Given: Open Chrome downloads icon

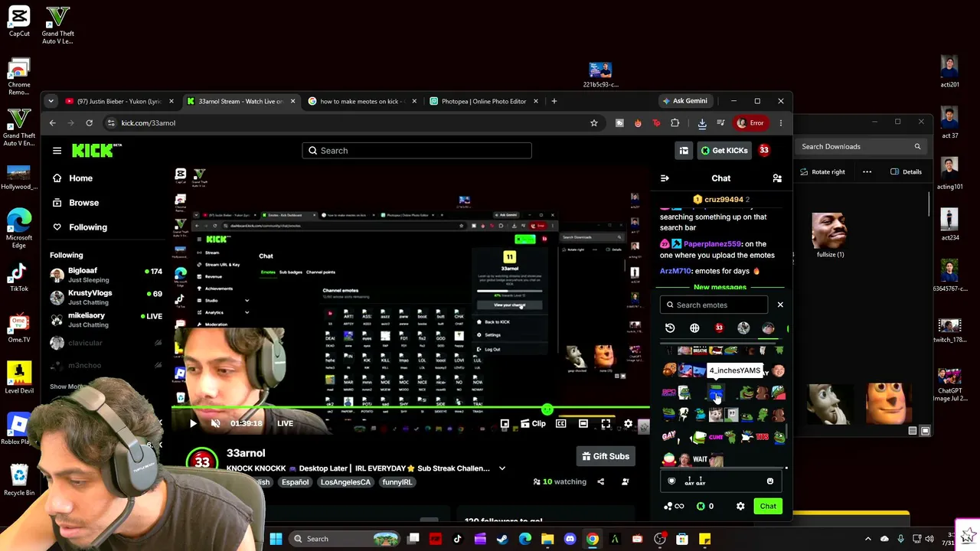Looking at the screenshot, I should tap(702, 122).
